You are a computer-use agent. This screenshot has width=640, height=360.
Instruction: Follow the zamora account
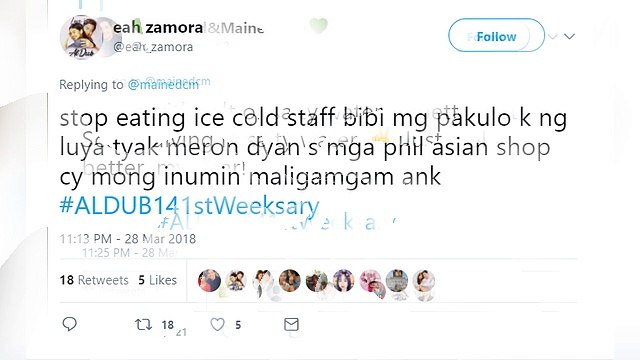pos(496,36)
